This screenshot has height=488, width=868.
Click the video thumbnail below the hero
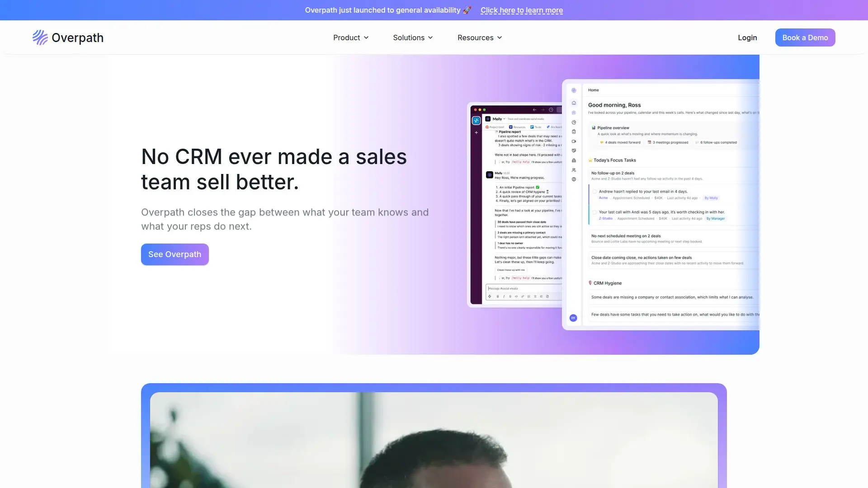(x=434, y=440)
